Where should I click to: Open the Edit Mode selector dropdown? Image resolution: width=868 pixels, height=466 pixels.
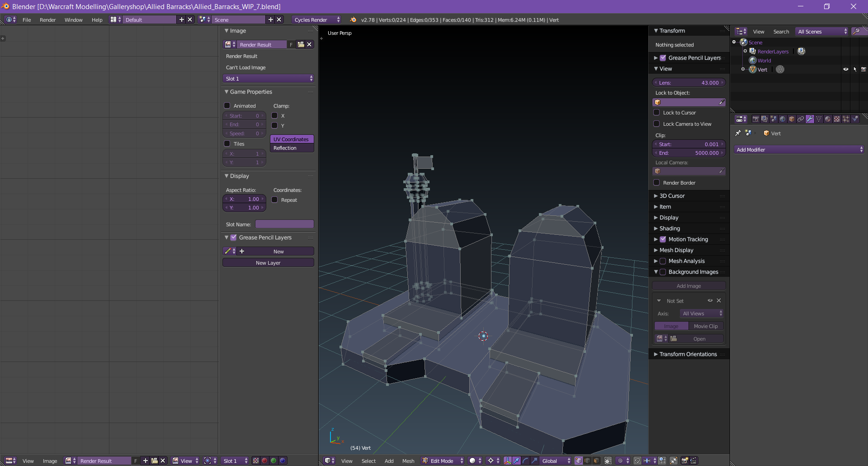coord(443,461)
